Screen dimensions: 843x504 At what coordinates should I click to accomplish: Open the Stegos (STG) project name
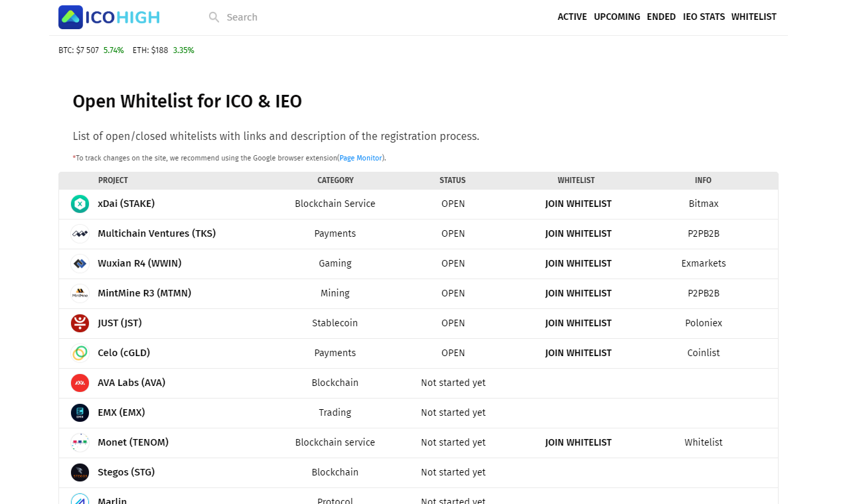(x=126, y=473)
